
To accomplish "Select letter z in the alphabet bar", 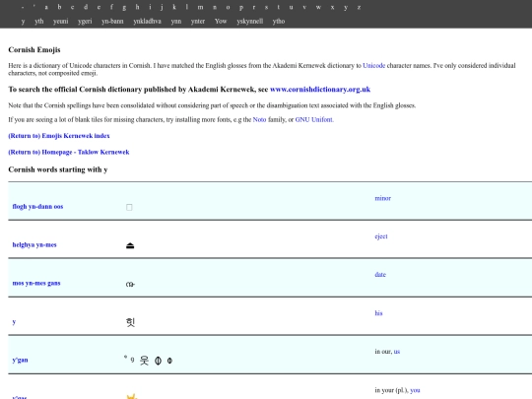I will [359, 7].
